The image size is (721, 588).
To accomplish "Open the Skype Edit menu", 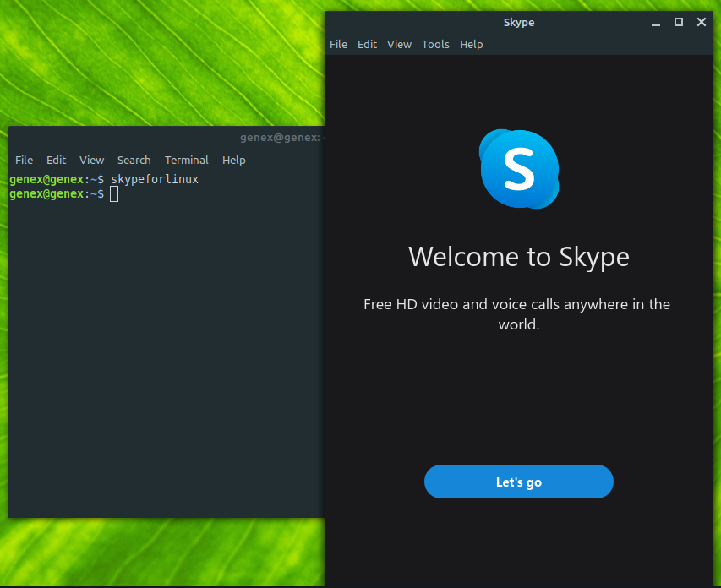I will tap(367, 45).
